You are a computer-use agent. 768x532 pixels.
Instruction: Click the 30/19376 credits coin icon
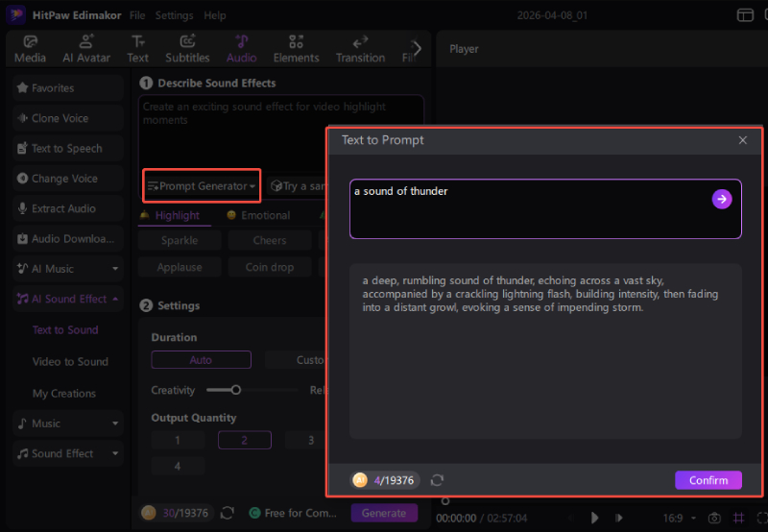pyautogui.click(x=149, y=513)
